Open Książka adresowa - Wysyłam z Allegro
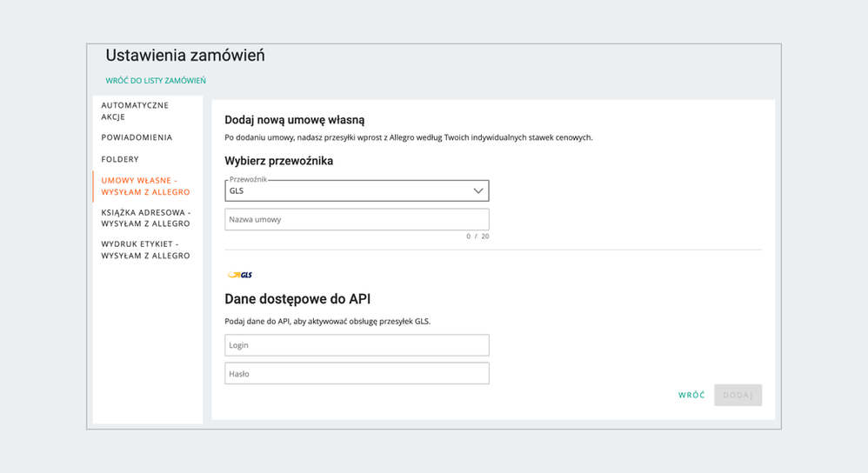The height and width of the screenshot is (473, 868). click(x=145, y=218)
